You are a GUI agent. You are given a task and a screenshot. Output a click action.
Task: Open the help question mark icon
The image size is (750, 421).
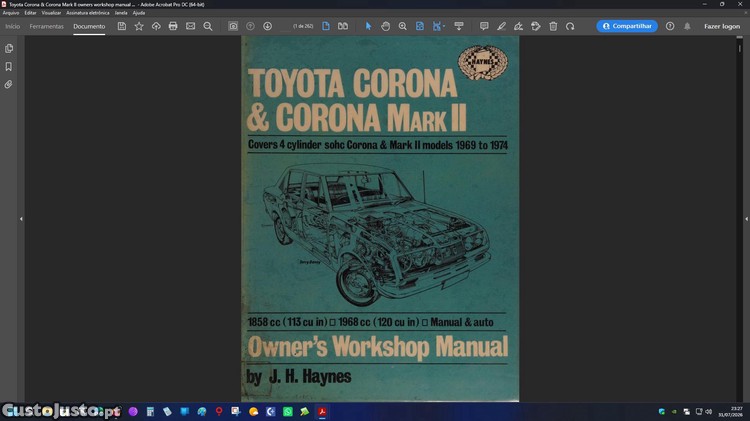670,26
